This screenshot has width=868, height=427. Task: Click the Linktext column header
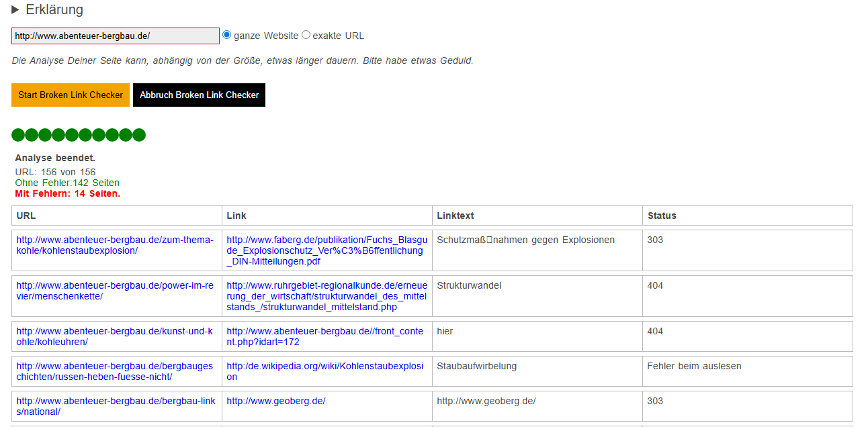(x=455, y=216)
